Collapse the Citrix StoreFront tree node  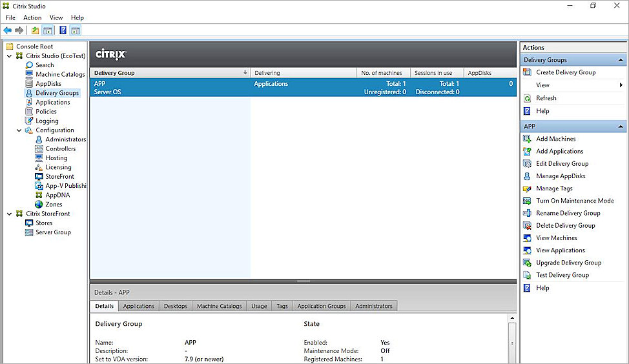point(9,214)
